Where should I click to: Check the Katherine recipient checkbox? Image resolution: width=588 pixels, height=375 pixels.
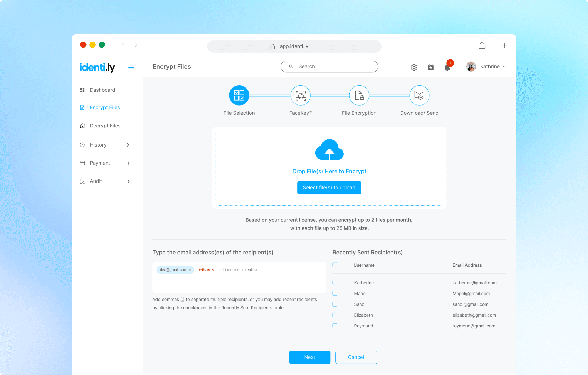click(335, 283)
